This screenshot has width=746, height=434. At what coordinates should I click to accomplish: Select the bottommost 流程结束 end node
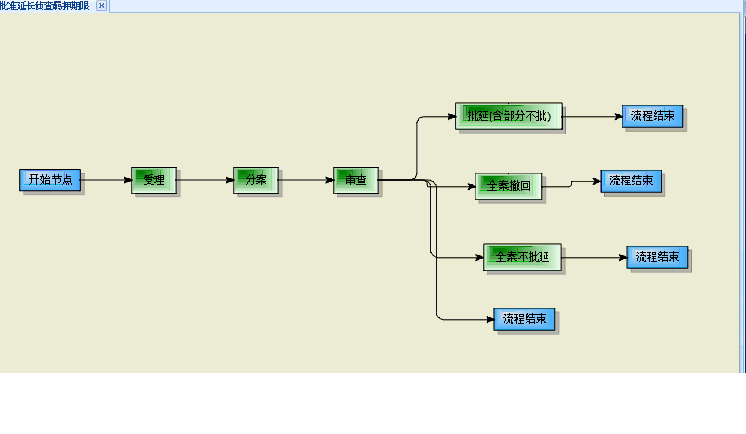coord(524,319)
